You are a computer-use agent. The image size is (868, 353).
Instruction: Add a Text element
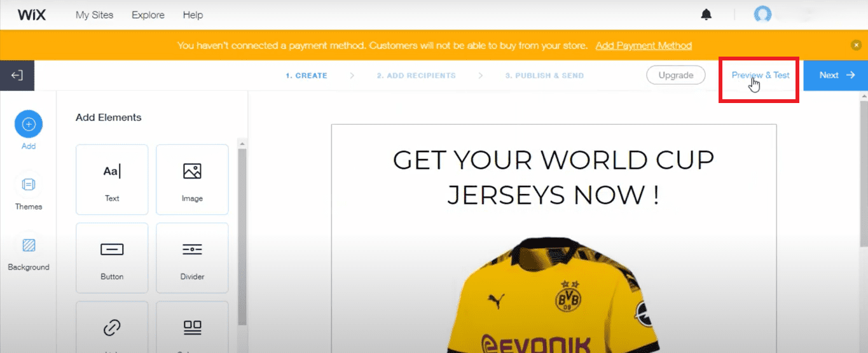coord(112,179)
